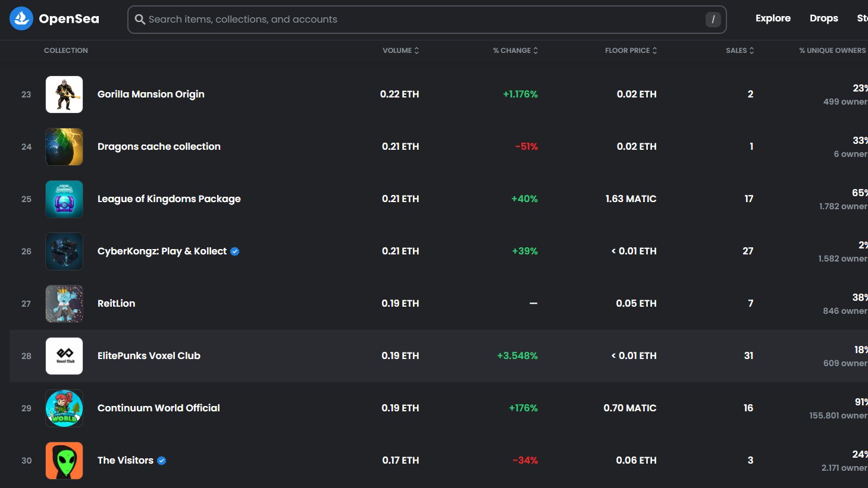Click -51% change for Dragons cache

[x=527, y=146]
